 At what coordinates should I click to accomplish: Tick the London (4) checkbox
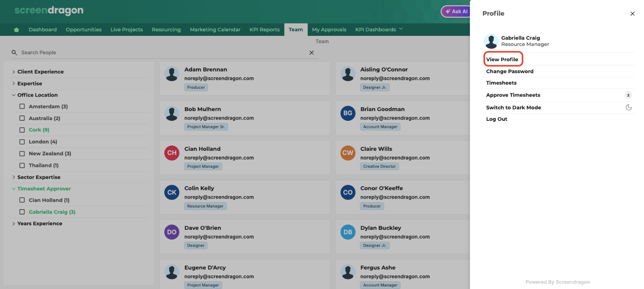22,142
